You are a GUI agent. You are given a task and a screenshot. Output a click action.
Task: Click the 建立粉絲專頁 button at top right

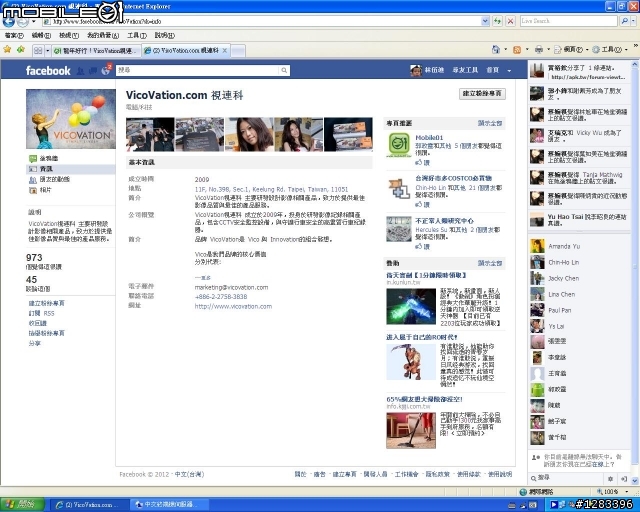coord(482,93)
